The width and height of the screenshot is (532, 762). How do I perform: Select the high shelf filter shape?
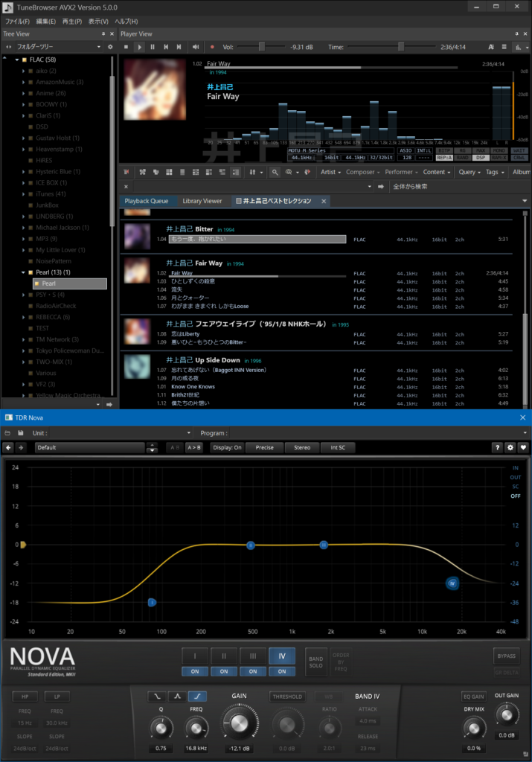tap(197, 697)
